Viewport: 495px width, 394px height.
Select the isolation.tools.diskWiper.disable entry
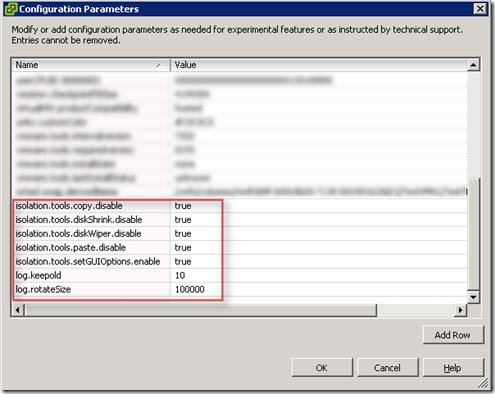240,234
